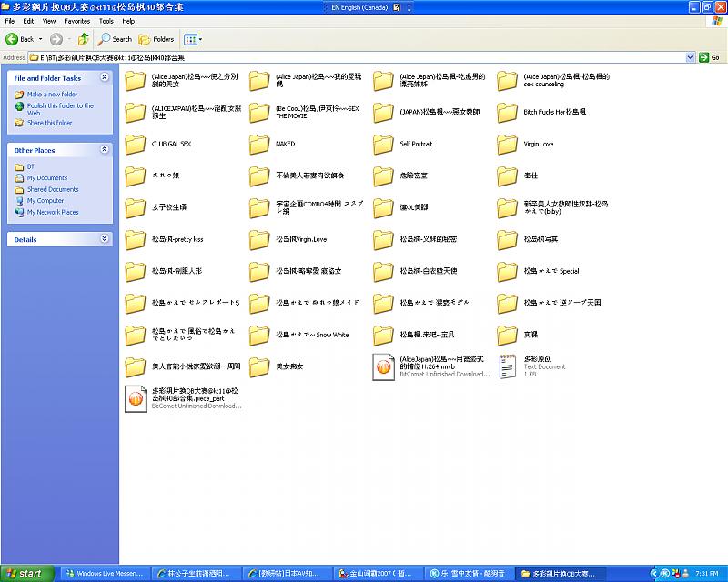Open the Tools menu
Viewport: 728px width, 582px height.
click(106, 20)
